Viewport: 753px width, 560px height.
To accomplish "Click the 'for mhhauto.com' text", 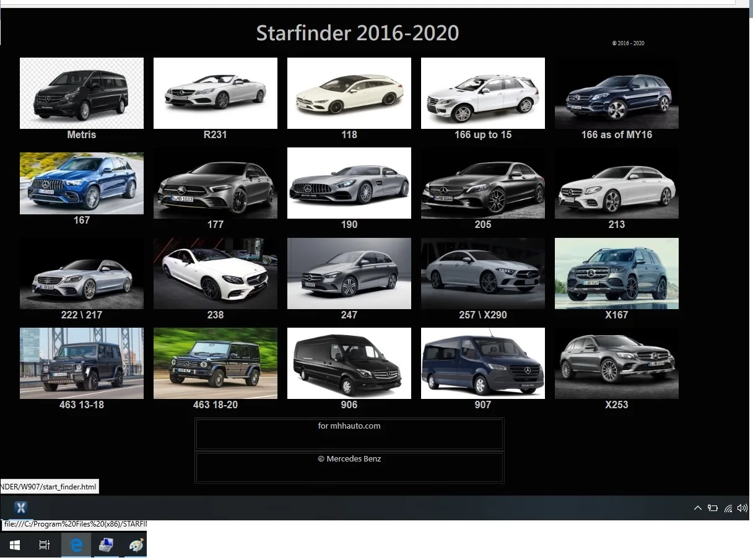I will 349,426.
